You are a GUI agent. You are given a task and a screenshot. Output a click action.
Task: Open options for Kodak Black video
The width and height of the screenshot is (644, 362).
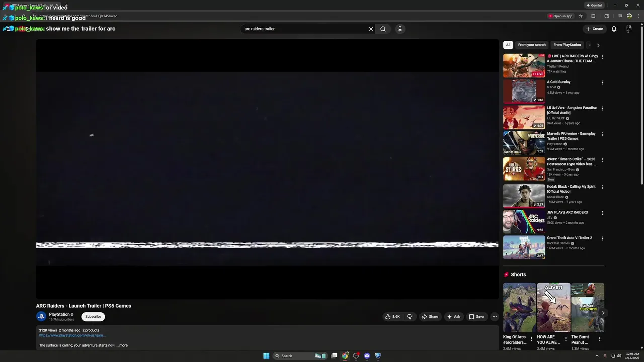tap(602, 187)
